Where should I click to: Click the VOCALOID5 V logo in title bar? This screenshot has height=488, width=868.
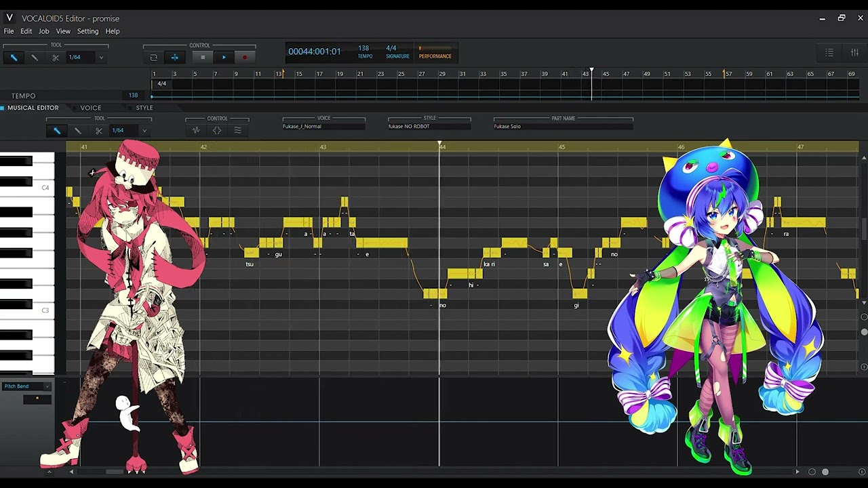coord(9,18)
